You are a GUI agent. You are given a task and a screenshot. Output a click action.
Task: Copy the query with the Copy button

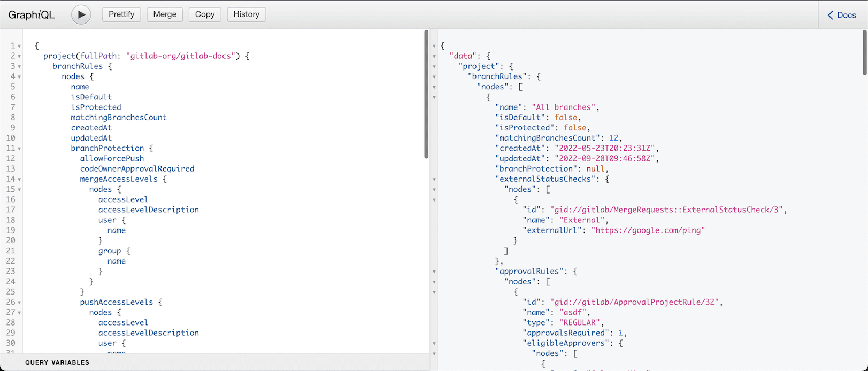[x=204, y=14]
